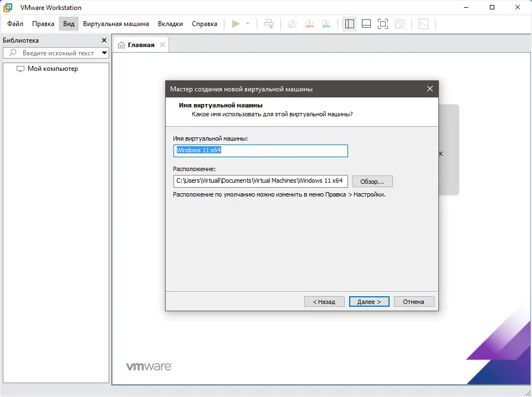Open the power options dropdown arrow
Screen dimensions: 532x397
(x=248, y=24)
